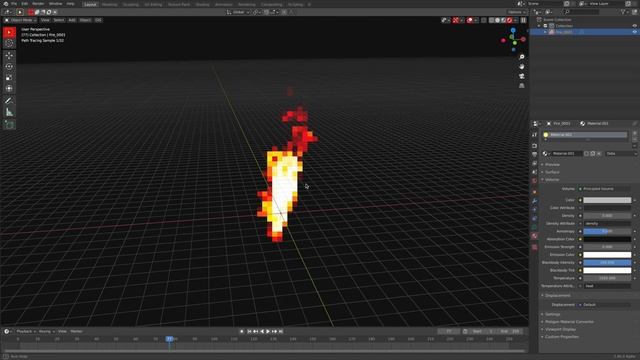Open the Render properties tab
640x360 pixels.
(x=534, y=146)
